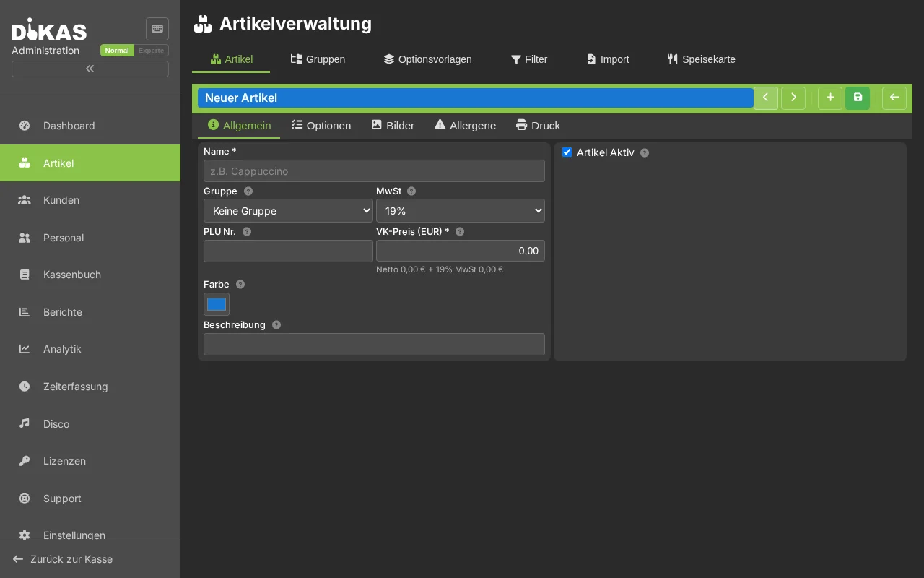Click help icon next to Farbe
The width and height of the screenshot is (924, 578).
coord(240,285)
